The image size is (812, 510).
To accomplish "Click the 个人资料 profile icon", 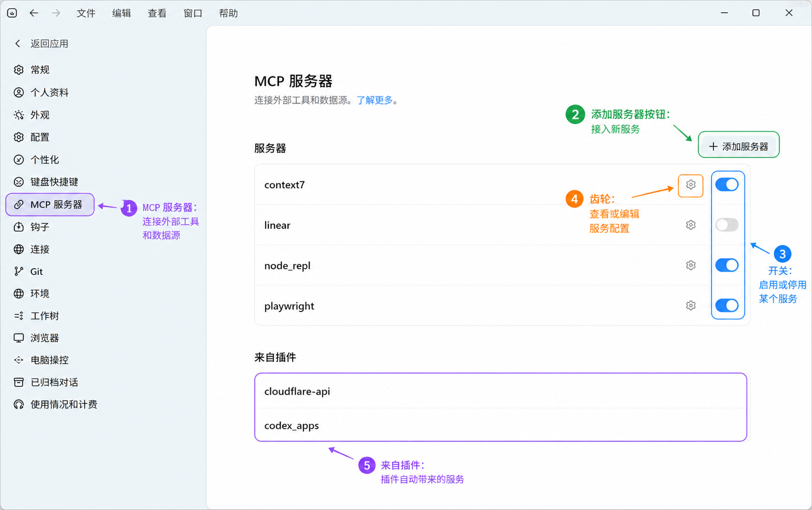I will (18, 92).
